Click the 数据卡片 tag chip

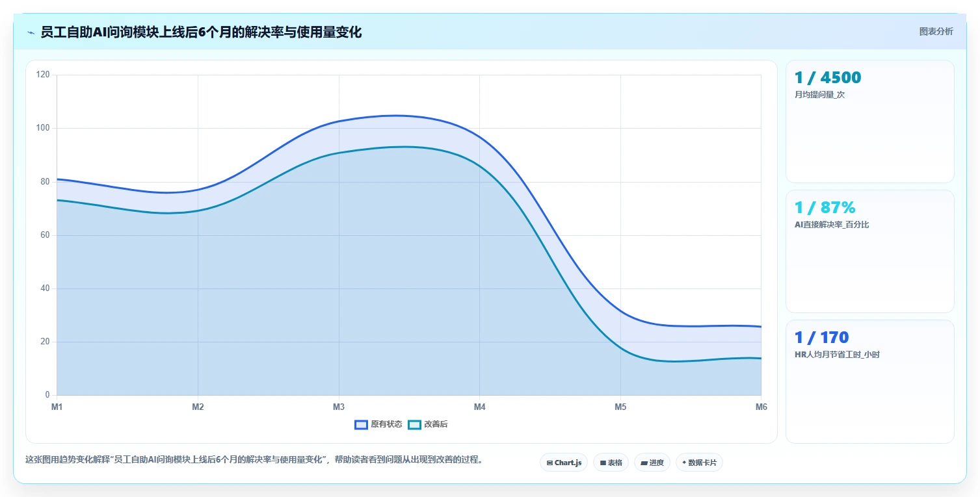pyautogui.click(x=699, y=463)
